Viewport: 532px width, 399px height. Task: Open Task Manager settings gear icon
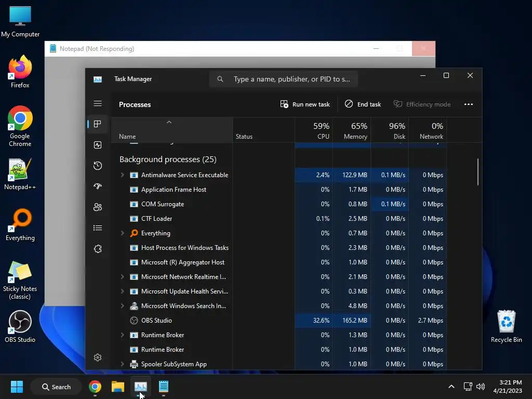tap(98, 357)
